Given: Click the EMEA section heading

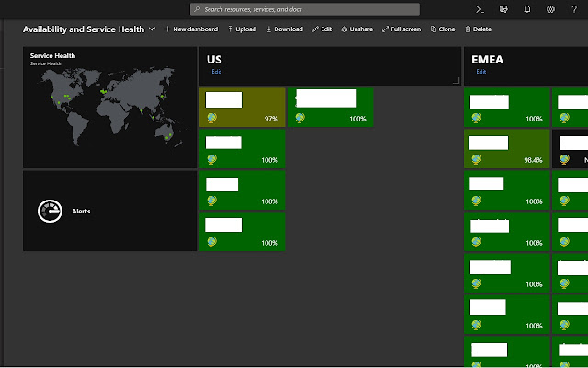Looking at the screenshot, I should coord(487,60).
